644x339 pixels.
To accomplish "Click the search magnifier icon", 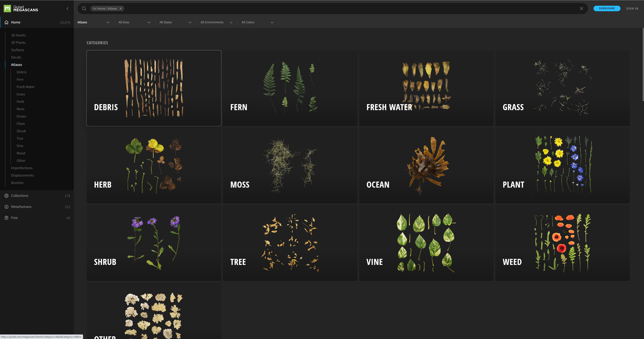I will (84, 9).
